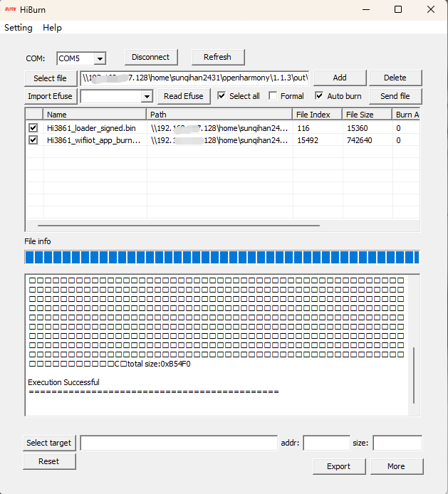Expand the COM port dropdown
Image resolution: width=448 pixels, height=494 pixels.
pos(100,58)
